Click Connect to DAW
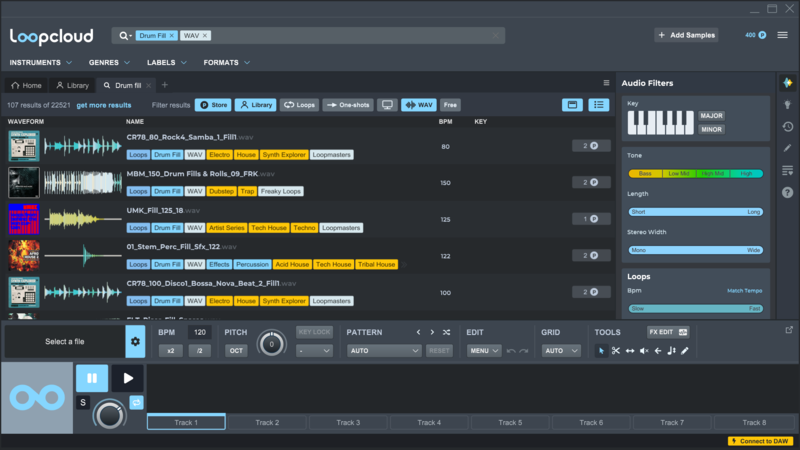Viewport: 800px width, 450px height. point(760,441)
